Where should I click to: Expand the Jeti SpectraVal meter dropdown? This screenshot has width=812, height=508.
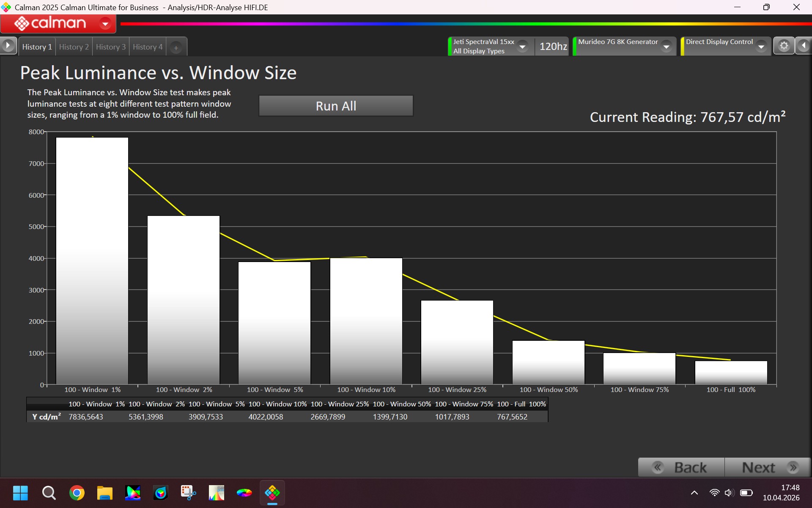tap(523, 46)
